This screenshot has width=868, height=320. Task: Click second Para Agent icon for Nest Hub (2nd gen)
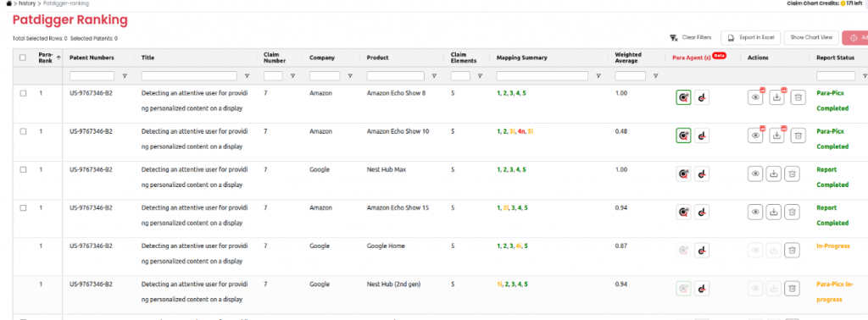pyautogui.click(x=702, y=289)
